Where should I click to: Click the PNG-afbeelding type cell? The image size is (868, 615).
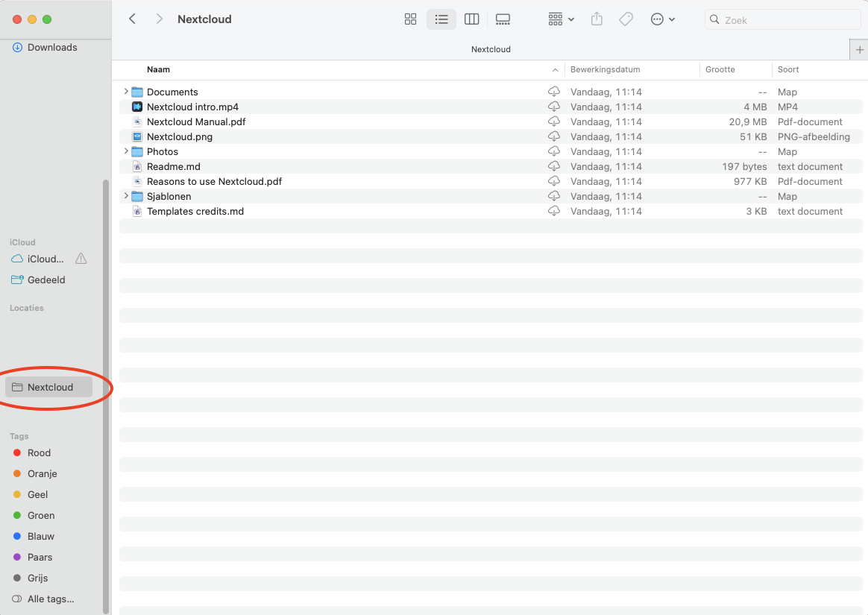click(x=814, y=136)
